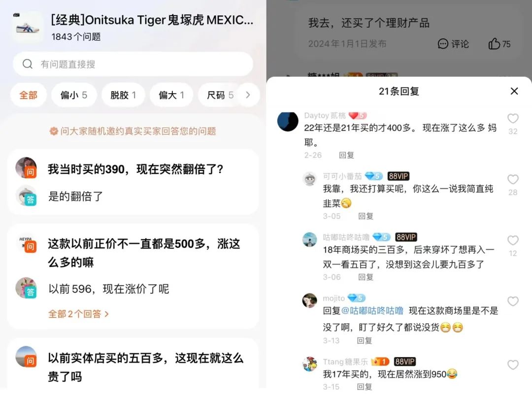The height and width of the screenshot is (399, 532).
Task: Tap heart on 18年商场买的 comment
Action: click(513, 240)
